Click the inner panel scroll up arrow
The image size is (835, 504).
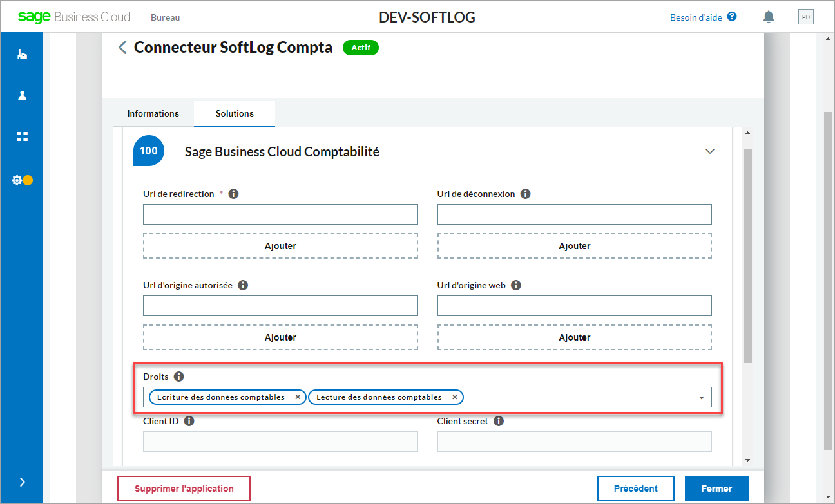coord(747,133)
